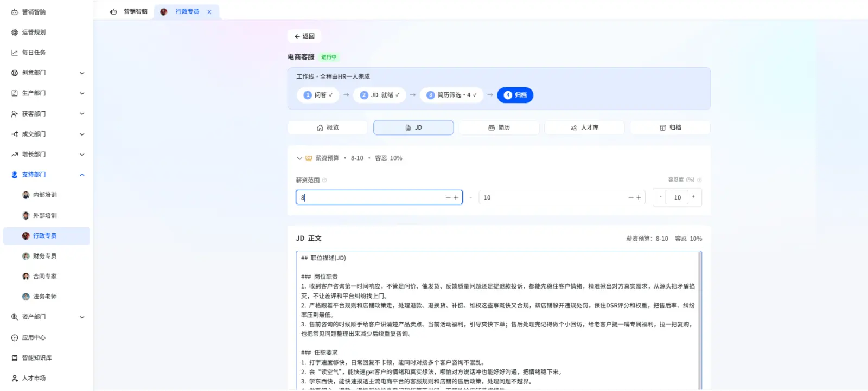This screenshot has height=391, width=868.
Task: Click the robot icon on 营销智脑 tab
Action: tap(113, 12)
